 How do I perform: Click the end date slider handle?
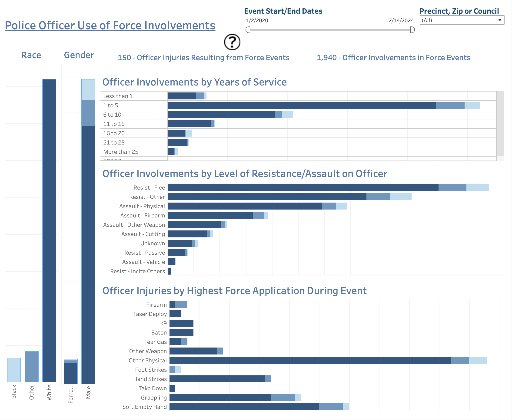tap(412, 30)
